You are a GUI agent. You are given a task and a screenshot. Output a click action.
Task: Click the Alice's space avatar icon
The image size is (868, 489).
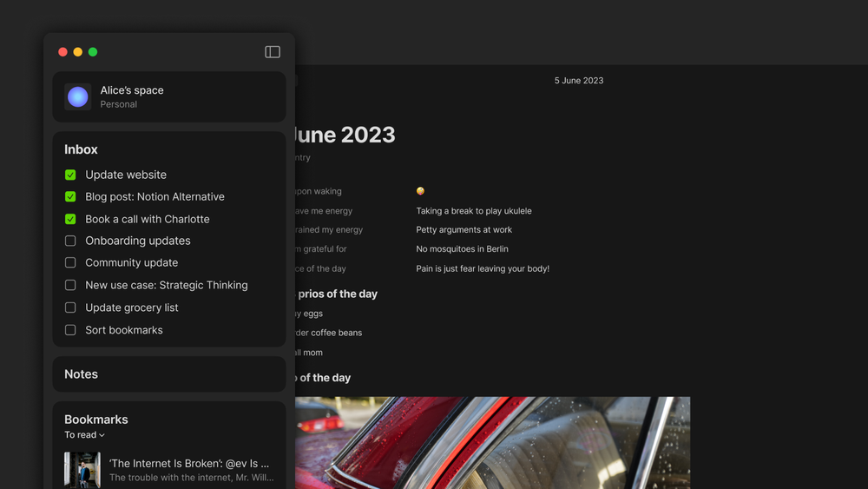78,97
